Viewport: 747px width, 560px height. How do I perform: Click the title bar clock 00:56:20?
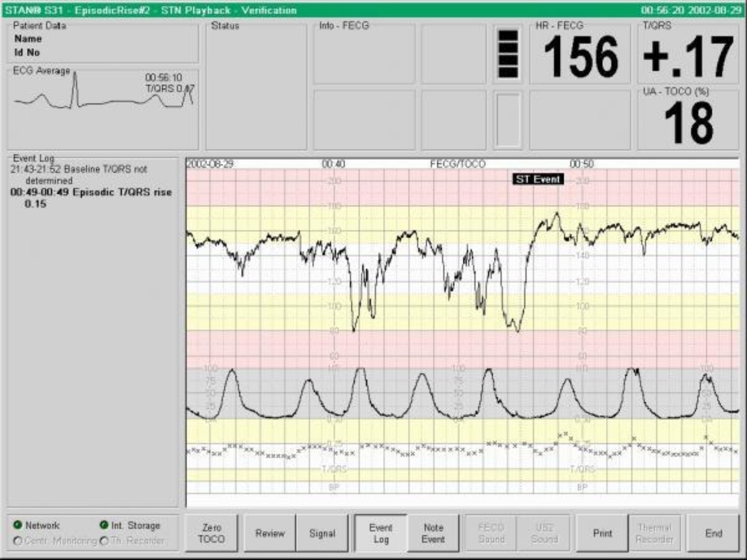[663, 10]
